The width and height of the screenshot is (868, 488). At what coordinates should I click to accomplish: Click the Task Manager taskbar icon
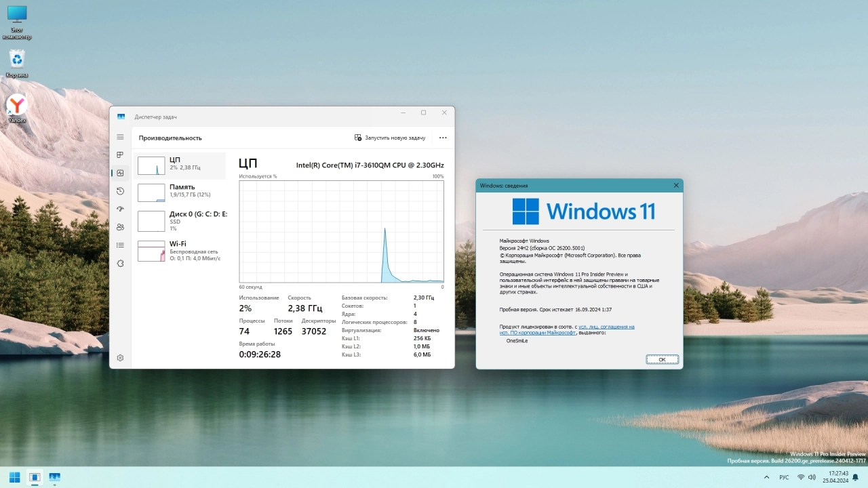[x=55, y=477]
